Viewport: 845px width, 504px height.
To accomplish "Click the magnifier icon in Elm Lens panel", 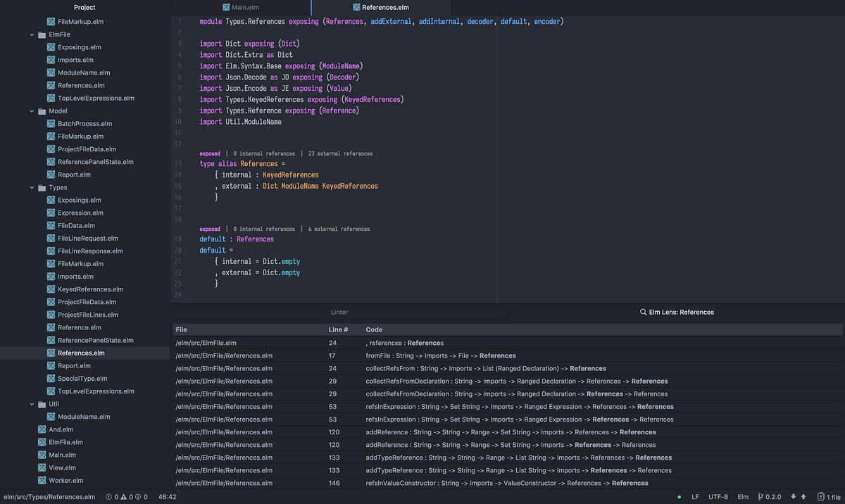I will 641,312.
